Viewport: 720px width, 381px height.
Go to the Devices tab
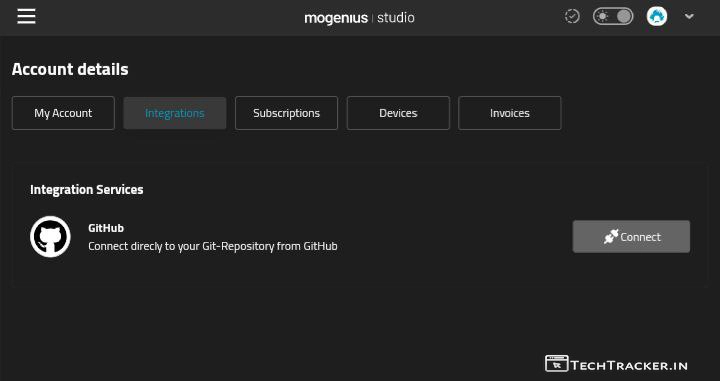click(398, 113)
